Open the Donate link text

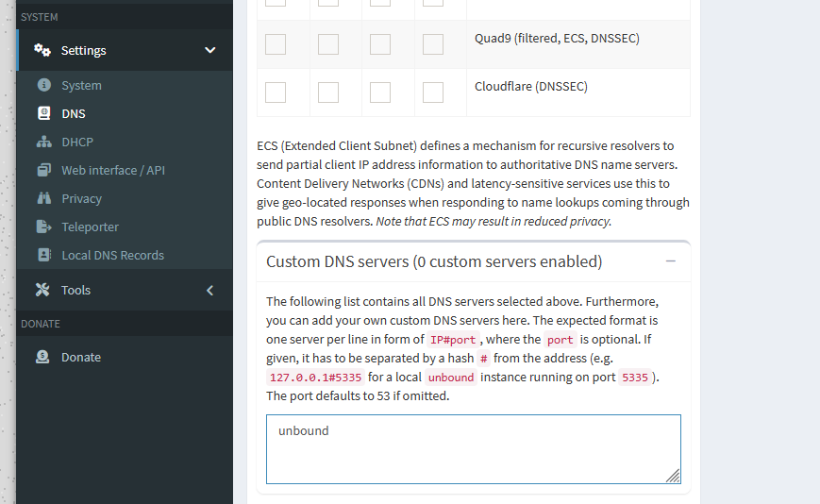click(x=81, y=357)
